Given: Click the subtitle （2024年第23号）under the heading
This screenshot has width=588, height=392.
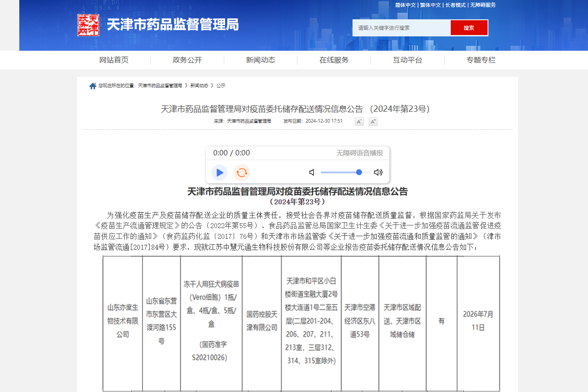Looking at the screenshot, I should point(297,202).
